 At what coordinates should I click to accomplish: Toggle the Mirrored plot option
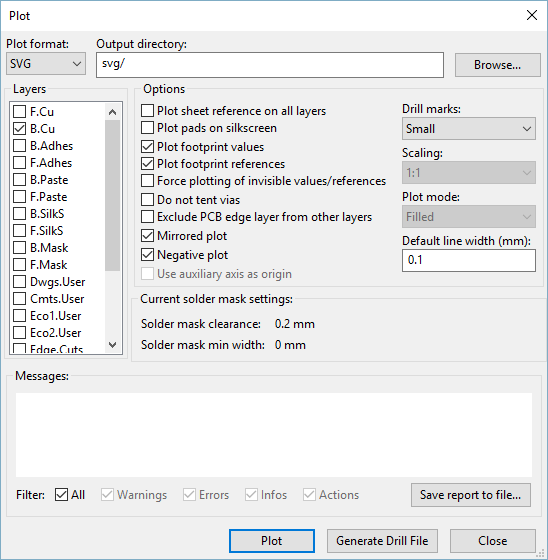point(147,236)
